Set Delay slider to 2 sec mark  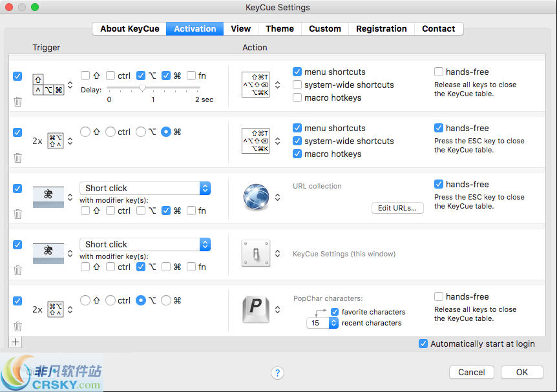(x=198, y=87)
